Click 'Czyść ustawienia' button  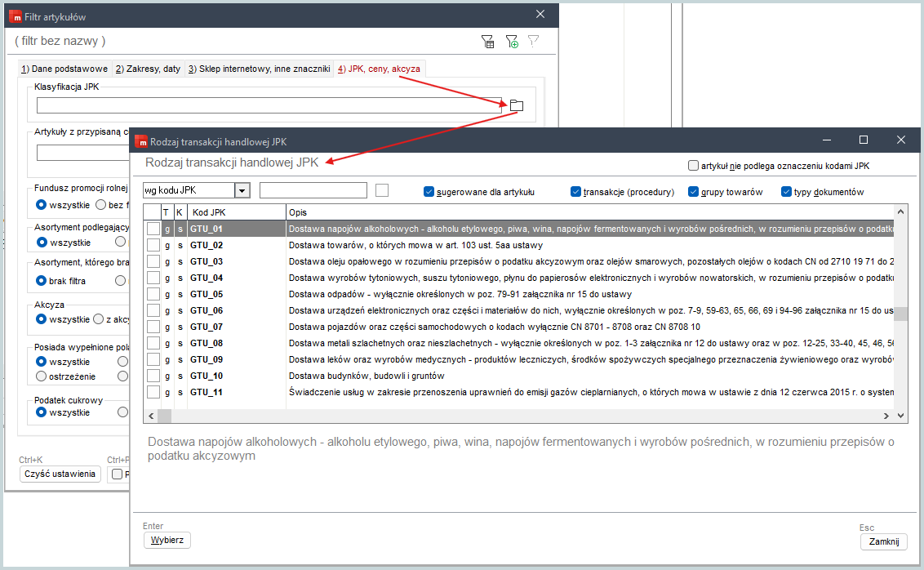(x=60, y=474)
